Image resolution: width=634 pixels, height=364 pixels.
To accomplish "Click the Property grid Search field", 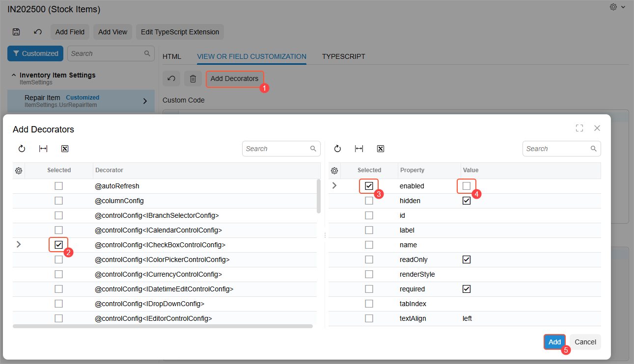I will coord(561,149).
